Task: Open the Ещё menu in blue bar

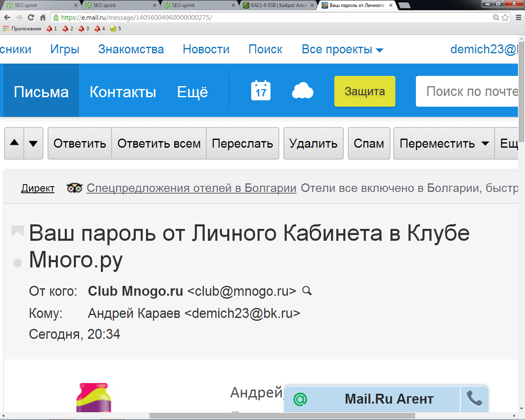Action: point(192,92)
